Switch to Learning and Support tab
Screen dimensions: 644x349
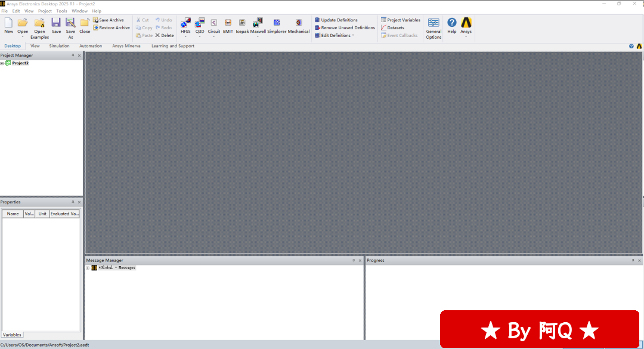coord(172,46)
